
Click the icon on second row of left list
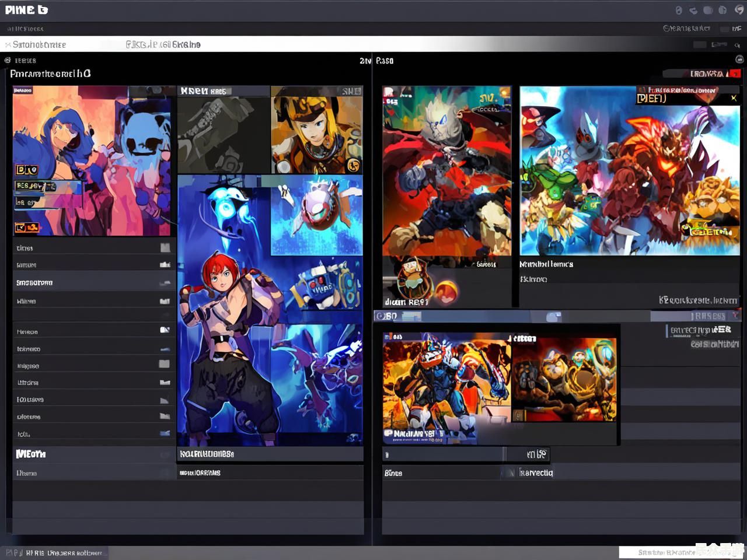(165, 264)
